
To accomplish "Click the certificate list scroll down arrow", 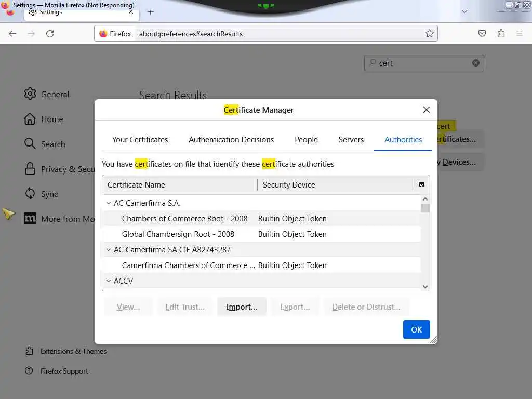I will click(x=425, y=287).
